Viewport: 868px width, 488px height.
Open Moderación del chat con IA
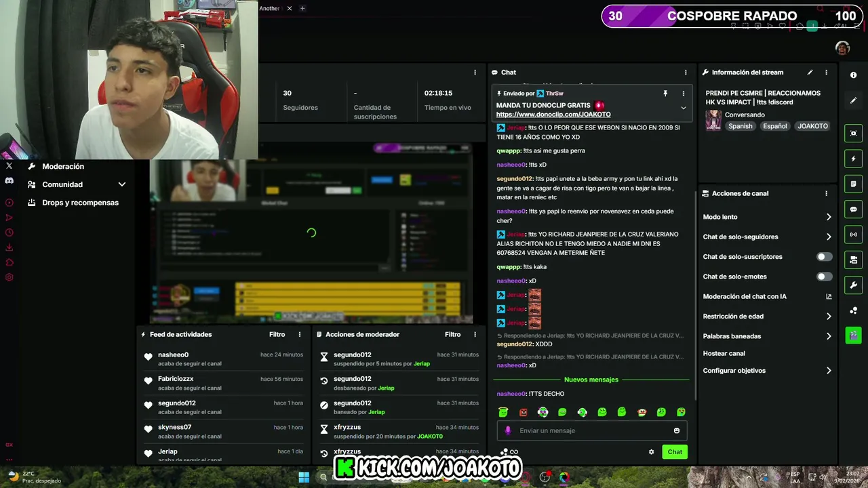tap(767, 297)
